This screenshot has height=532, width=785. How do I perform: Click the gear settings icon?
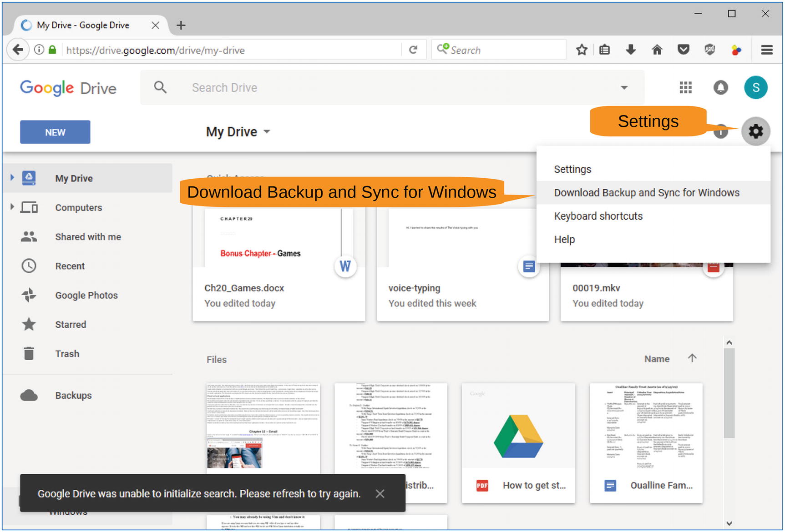tap(756, 131)
